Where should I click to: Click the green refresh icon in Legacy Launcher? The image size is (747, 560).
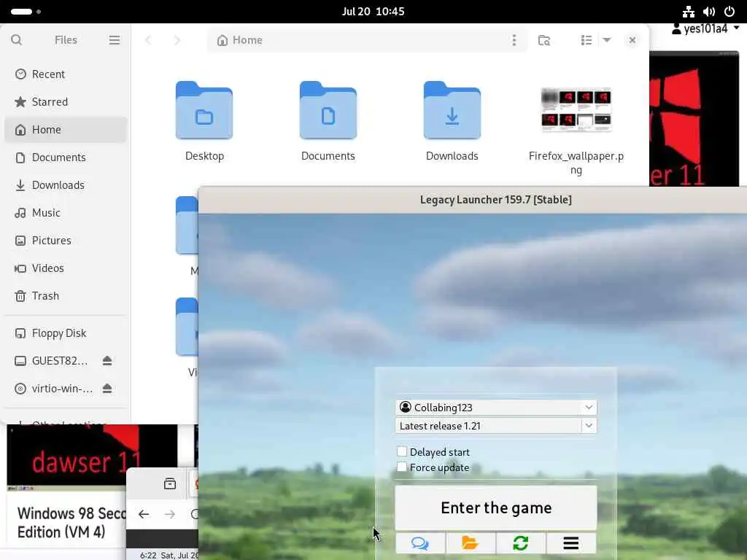click(521, 542)
